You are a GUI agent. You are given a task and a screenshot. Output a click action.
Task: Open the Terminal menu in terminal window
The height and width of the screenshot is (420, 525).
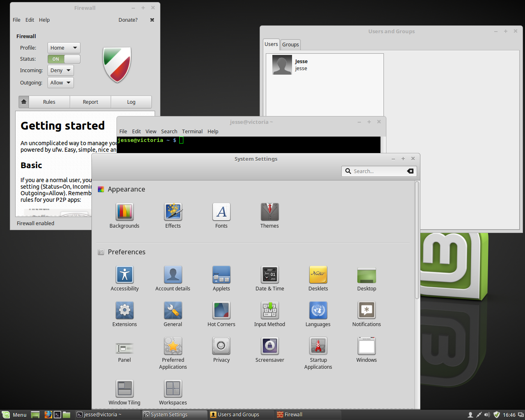point(192,131)
